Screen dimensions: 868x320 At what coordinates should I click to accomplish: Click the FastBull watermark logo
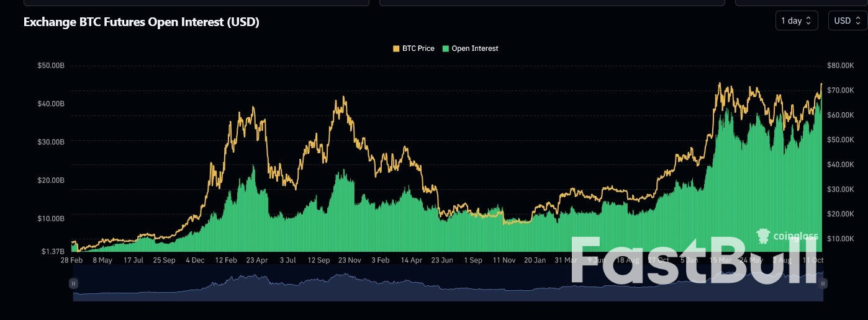click(694, 262)
